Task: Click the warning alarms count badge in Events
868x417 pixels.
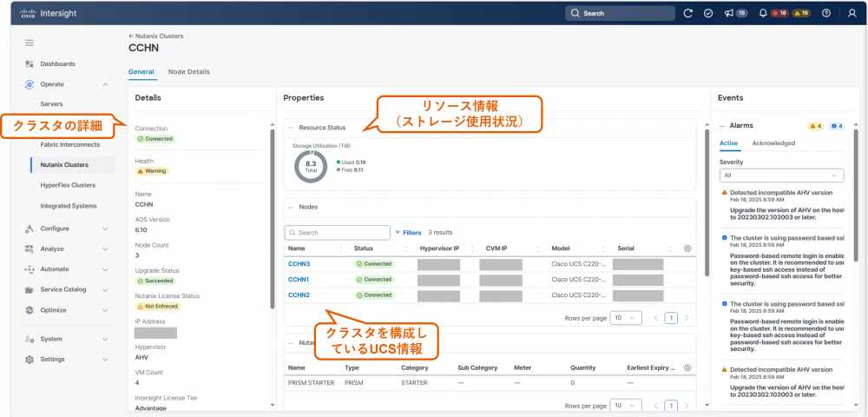Action: tap(816, 126)
